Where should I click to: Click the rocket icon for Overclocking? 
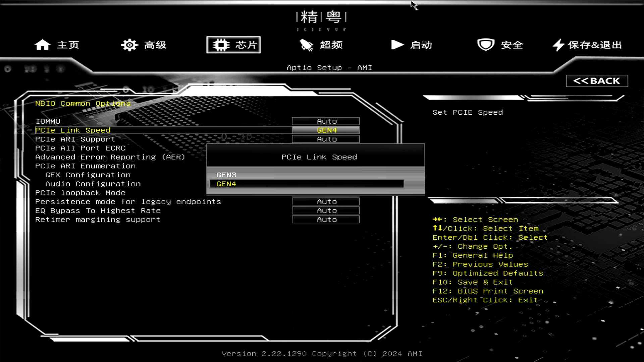pos(306,45)
